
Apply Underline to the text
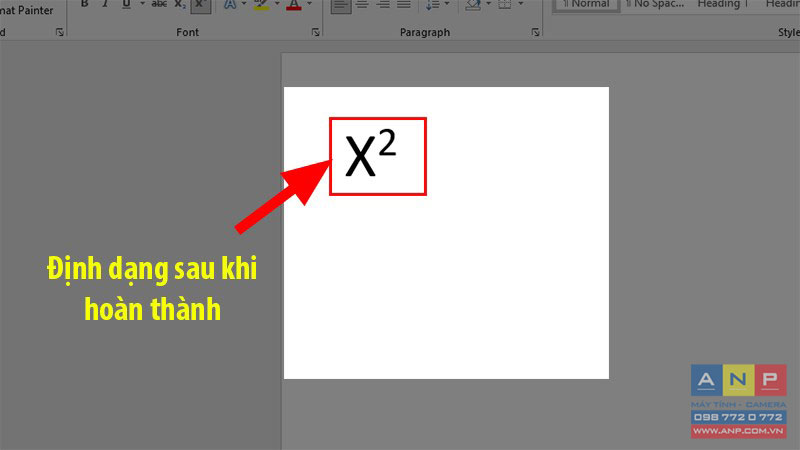tap(126, 4)
